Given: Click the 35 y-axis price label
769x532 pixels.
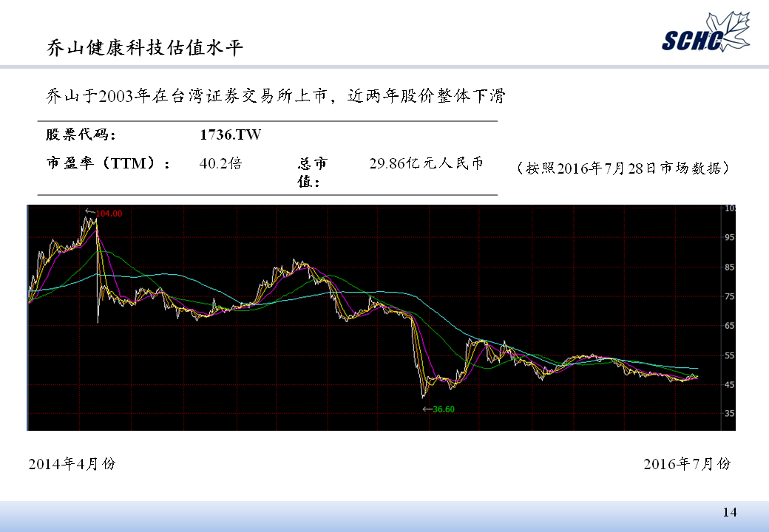Looking at the screenshot, I should tap(730, 414).
